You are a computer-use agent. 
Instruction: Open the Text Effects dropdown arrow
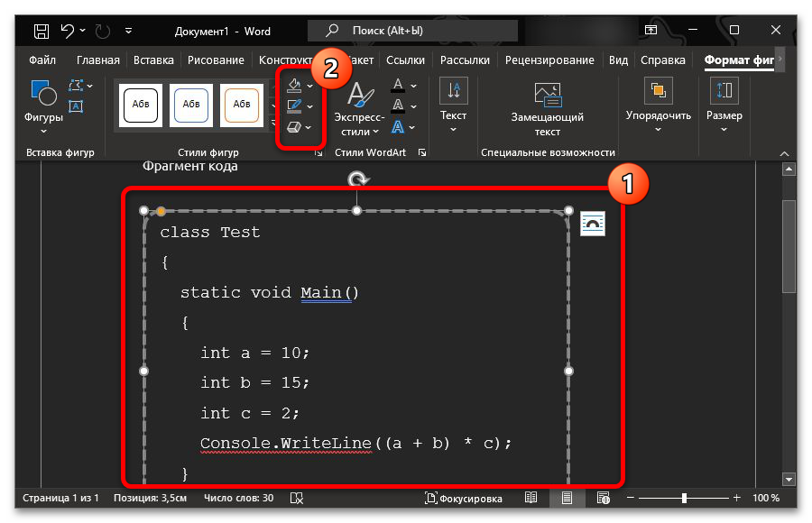click(x=411, y=127)
